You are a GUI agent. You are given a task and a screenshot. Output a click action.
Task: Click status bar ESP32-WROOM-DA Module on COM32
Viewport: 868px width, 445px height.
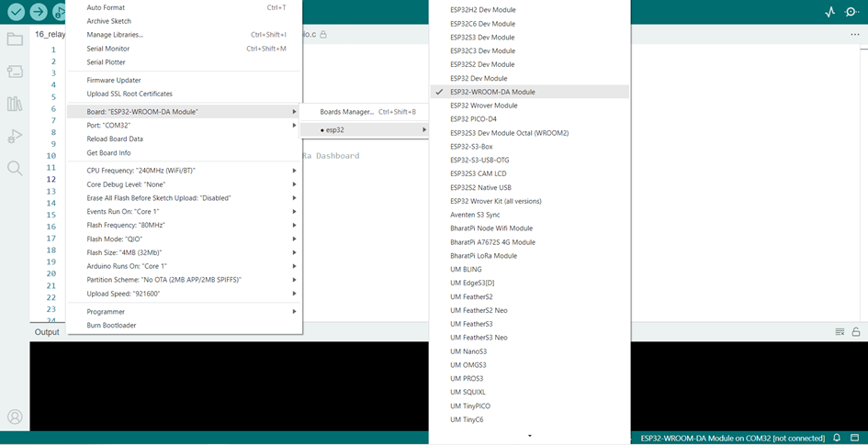pos(732,438)
